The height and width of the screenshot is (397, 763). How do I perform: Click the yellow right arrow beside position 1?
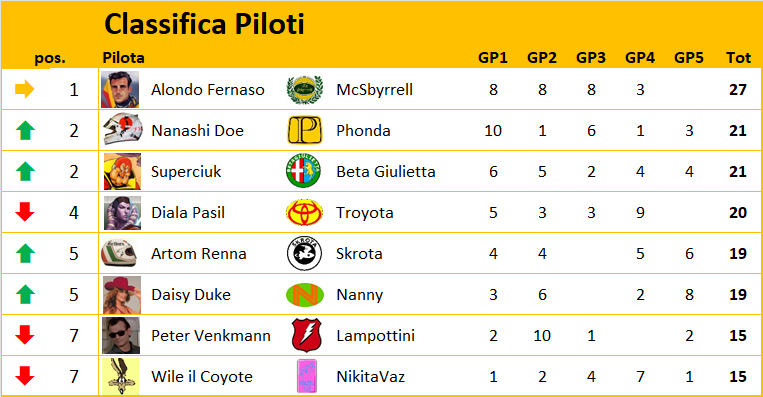24,89
